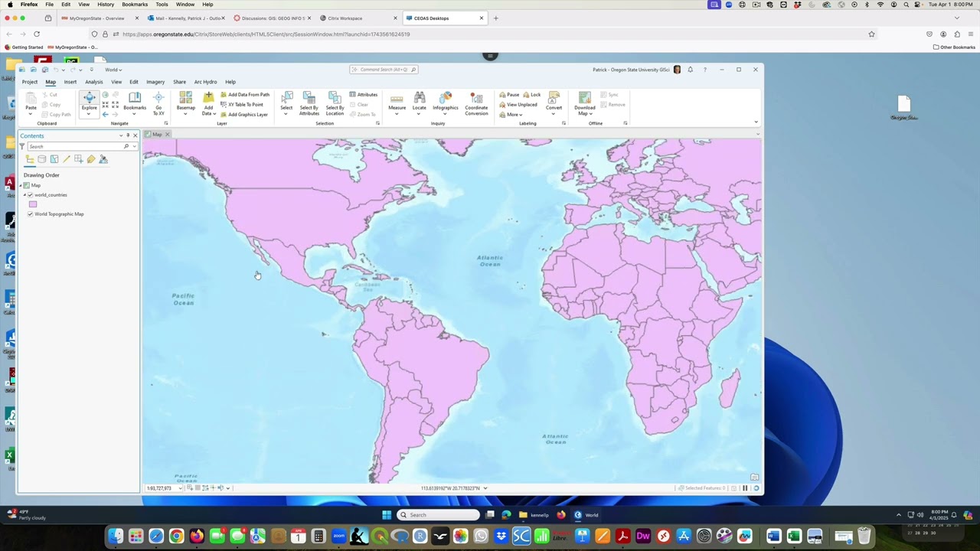This screenshot has height=551, width=980.
Task: Open Select By Attributes
Action: 309,103
